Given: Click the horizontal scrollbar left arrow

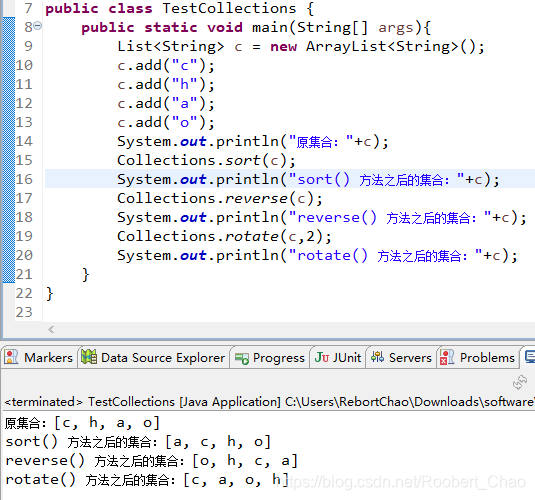Looking at the screenshot, I should [x=51, y=329].
